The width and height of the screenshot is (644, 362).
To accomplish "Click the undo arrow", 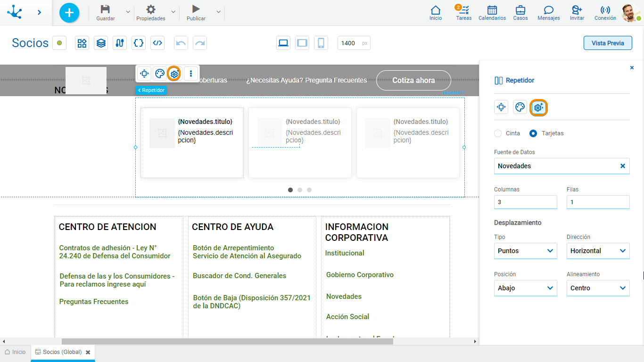I will pyautogui.click(x=181, y=43).
